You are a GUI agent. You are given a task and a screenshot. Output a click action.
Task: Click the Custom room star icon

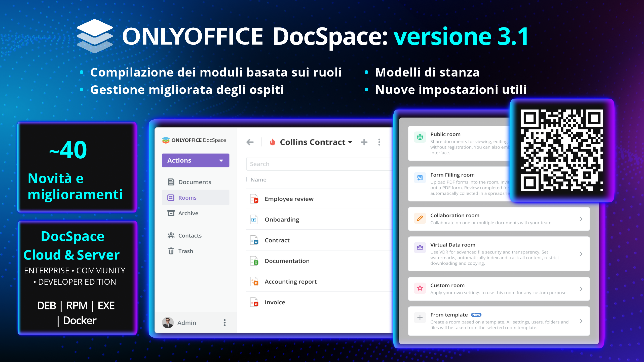(420, 288)
